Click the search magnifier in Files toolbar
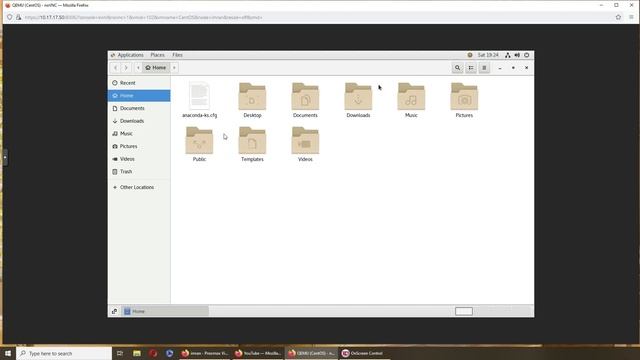The width and height of the screenshot is (640, 360). click(458, 68)
